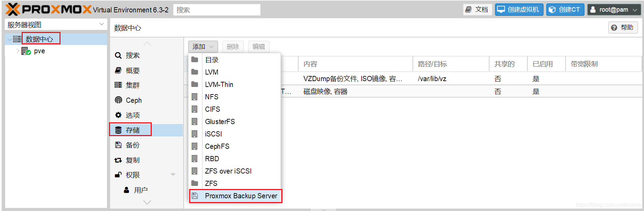Click the folder icon beside 目录

195,59
